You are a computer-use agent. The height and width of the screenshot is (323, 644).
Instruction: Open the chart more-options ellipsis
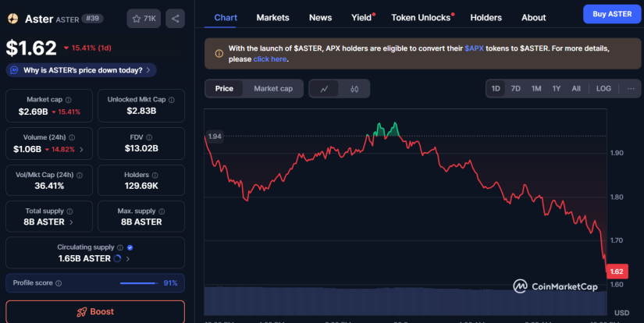point(631,89)
